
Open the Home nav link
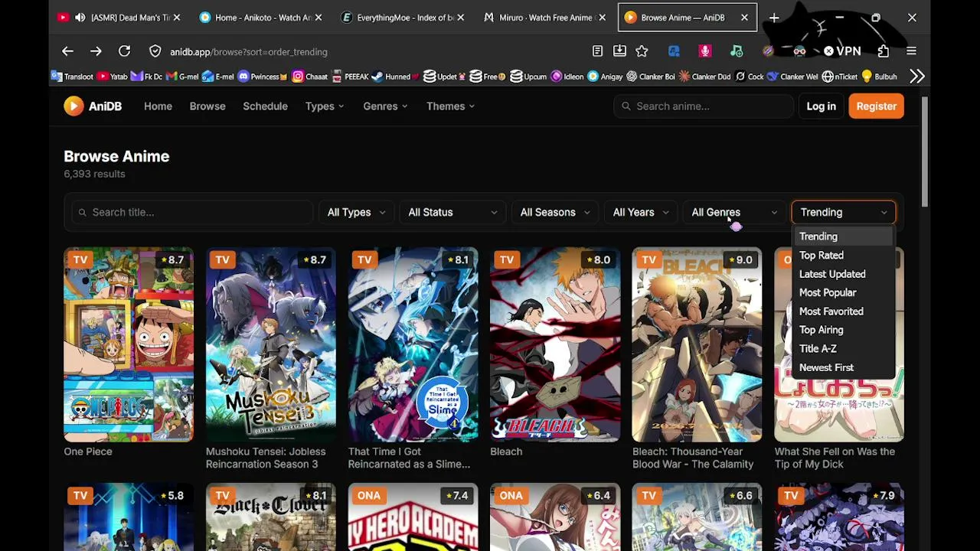point(158,106)
